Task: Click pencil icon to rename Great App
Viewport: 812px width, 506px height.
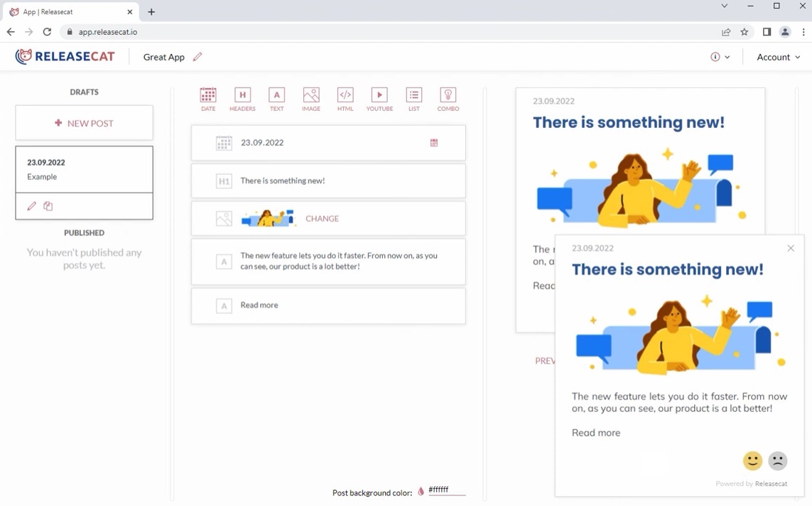Action: (x=197, y=57)
